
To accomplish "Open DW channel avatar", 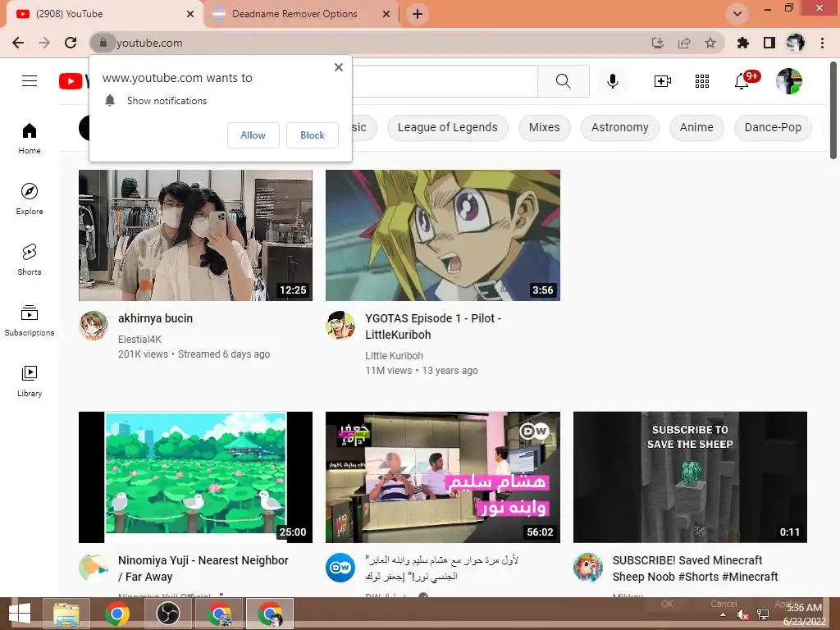I will pos(340,568).
